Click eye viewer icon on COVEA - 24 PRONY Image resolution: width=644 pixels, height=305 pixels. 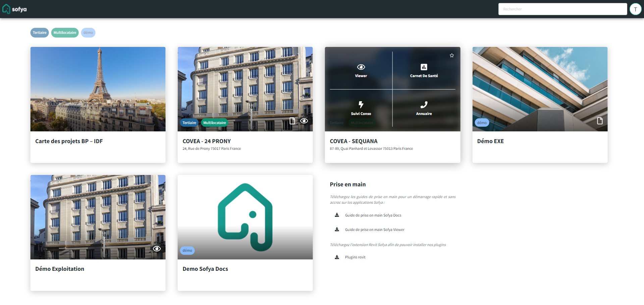pyautogui.click(x=304, y=121)
